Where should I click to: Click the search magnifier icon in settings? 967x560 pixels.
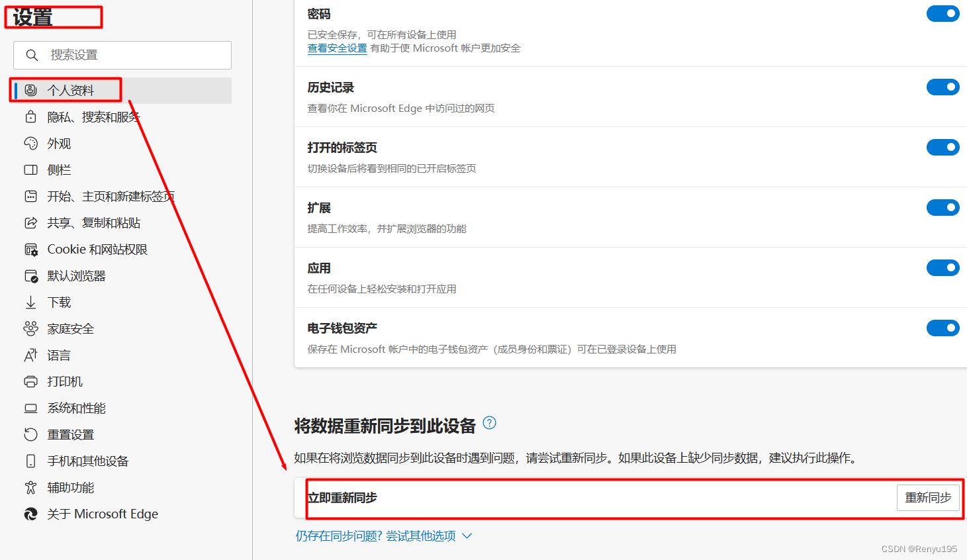32,55
